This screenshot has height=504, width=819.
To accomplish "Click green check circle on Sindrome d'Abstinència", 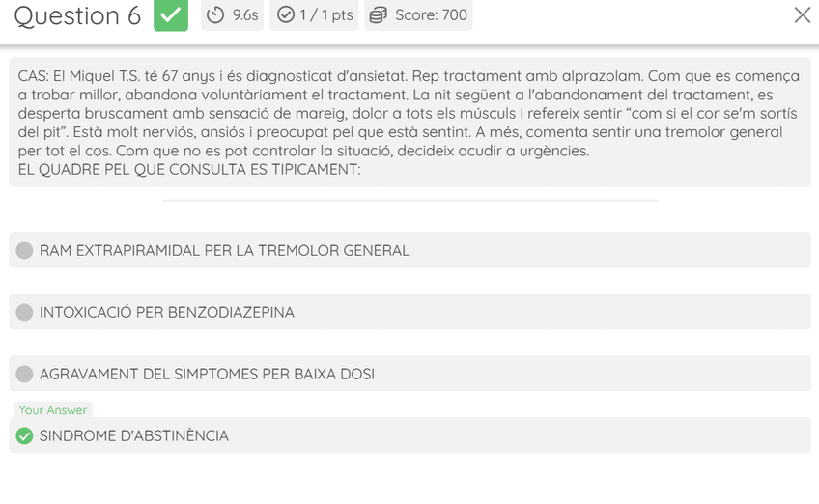I will [x=25, y=436].
